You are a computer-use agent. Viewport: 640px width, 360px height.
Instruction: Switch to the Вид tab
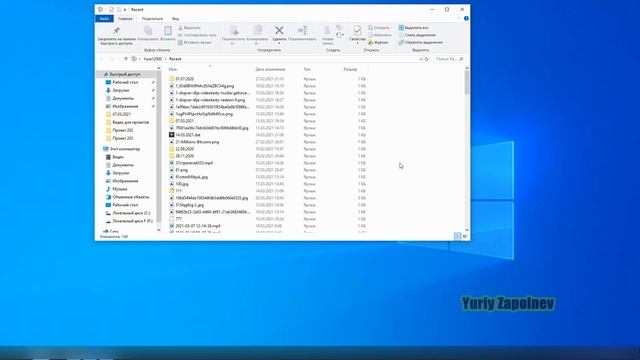coord(176,19)
